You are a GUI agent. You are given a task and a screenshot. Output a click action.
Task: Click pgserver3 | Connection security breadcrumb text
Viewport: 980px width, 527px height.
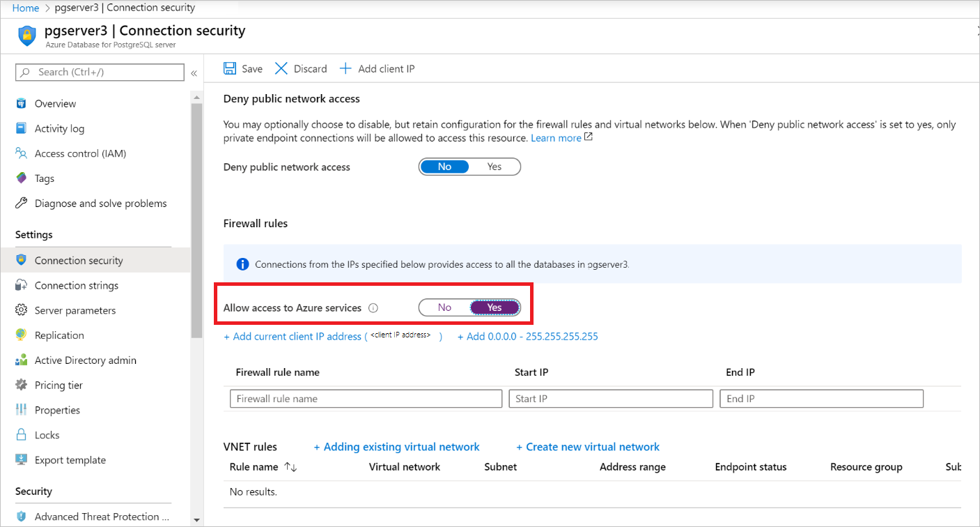coord(125,8)
